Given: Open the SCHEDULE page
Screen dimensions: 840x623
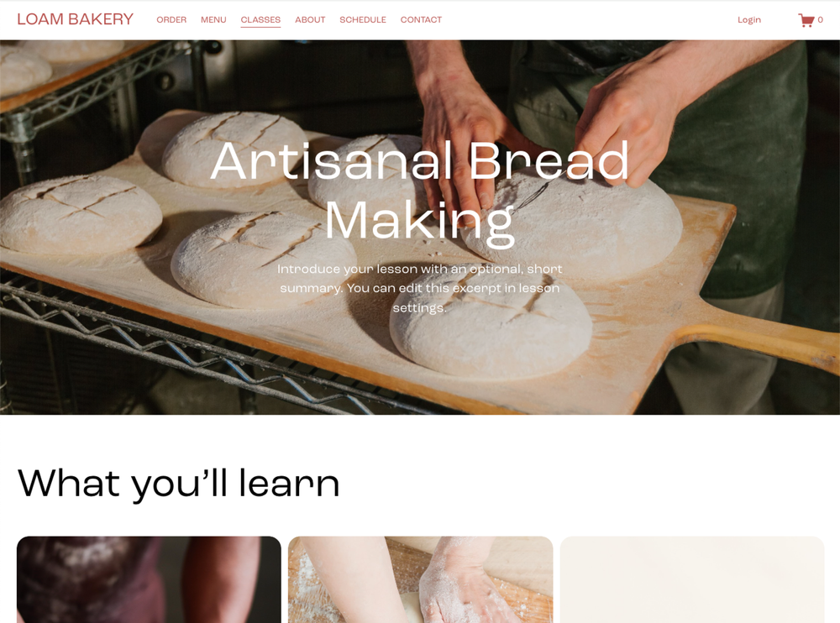Looking at the screenshot, I should (x=363, y=20).
